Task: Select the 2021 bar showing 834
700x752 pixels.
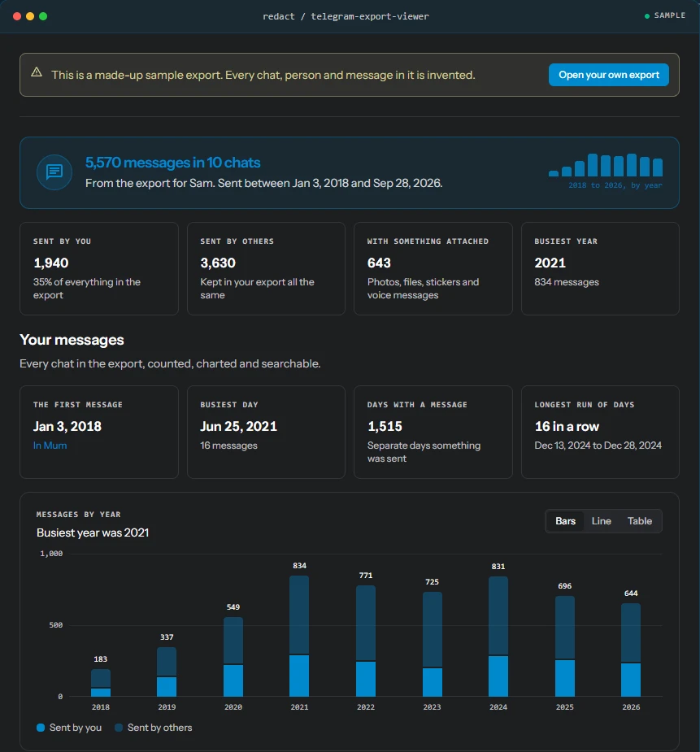Action: pyautogui.click(x=299, y=636)
